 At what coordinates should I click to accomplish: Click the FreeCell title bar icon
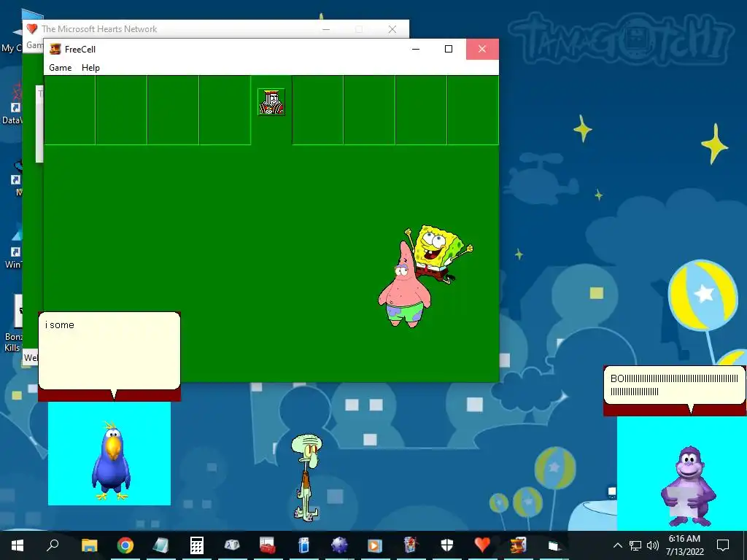pyautogui.click(x=55, y=49)
